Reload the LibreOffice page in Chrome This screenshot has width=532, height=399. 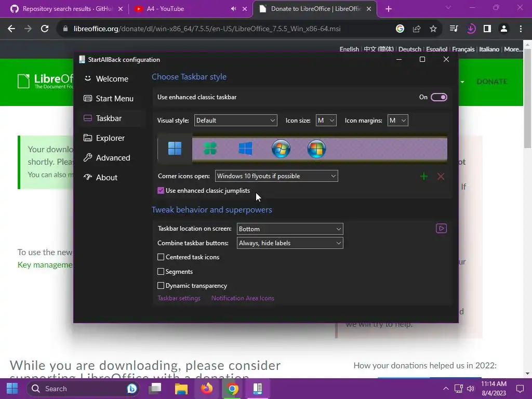click(x=45, y=29)
